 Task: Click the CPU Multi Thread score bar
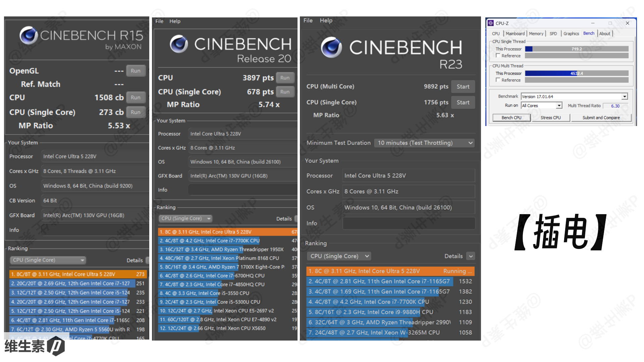[576, 73]
